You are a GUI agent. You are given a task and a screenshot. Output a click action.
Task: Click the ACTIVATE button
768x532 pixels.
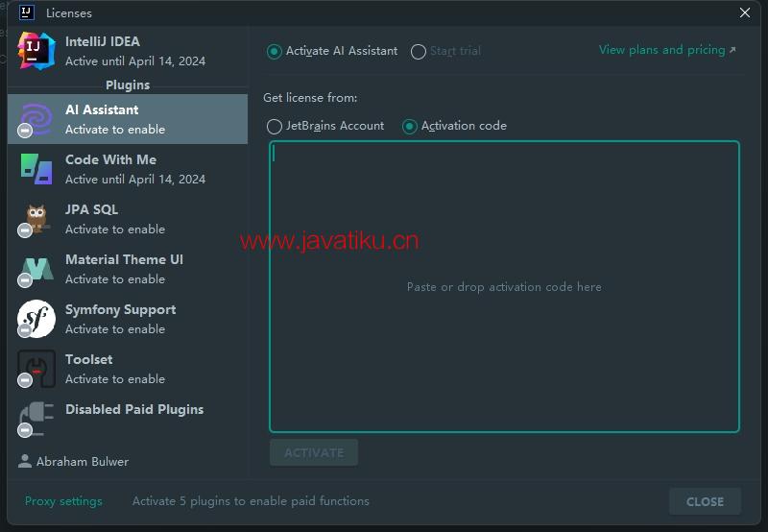[x=314, y=452]
